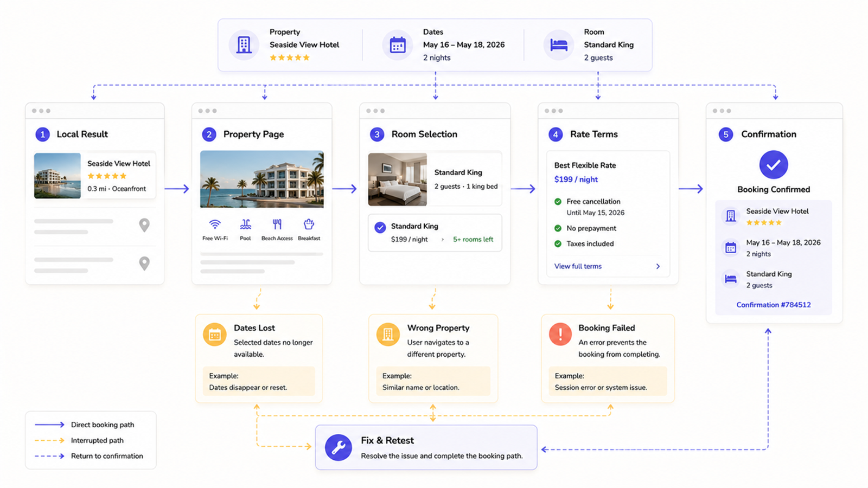
Task: Select the Standard King $199 / night radio option
Action: [380, 227]
